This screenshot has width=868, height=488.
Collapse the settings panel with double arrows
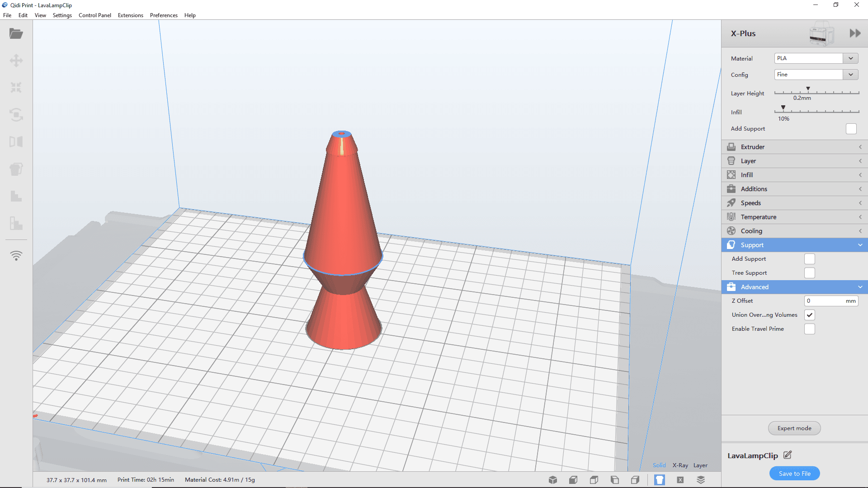[855, 33]
